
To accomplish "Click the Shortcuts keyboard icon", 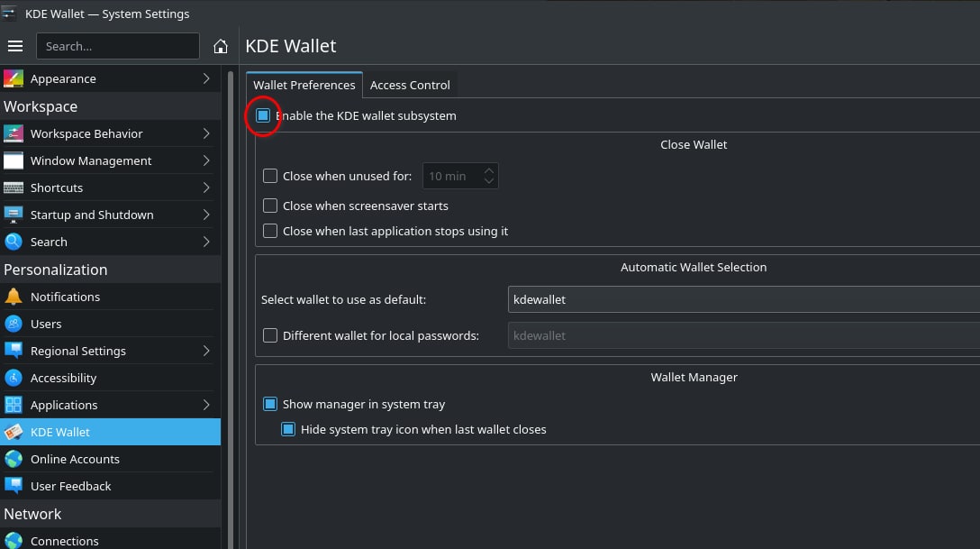I will click(14, 188).
